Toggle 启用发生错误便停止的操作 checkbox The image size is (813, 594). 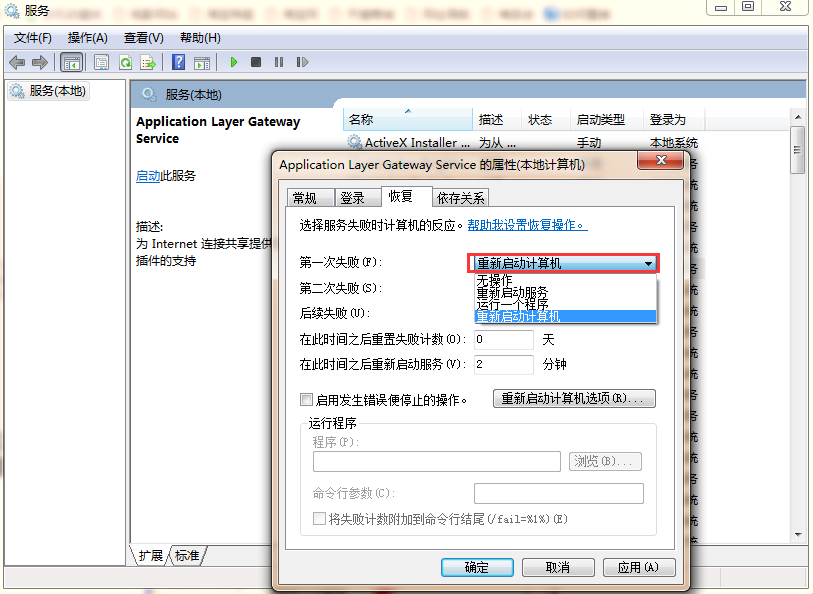(306, 400)
